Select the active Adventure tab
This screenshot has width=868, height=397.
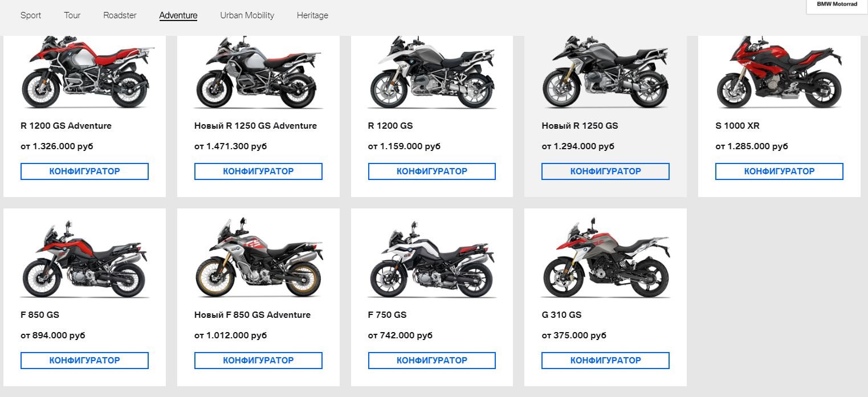tap(178, 15)
